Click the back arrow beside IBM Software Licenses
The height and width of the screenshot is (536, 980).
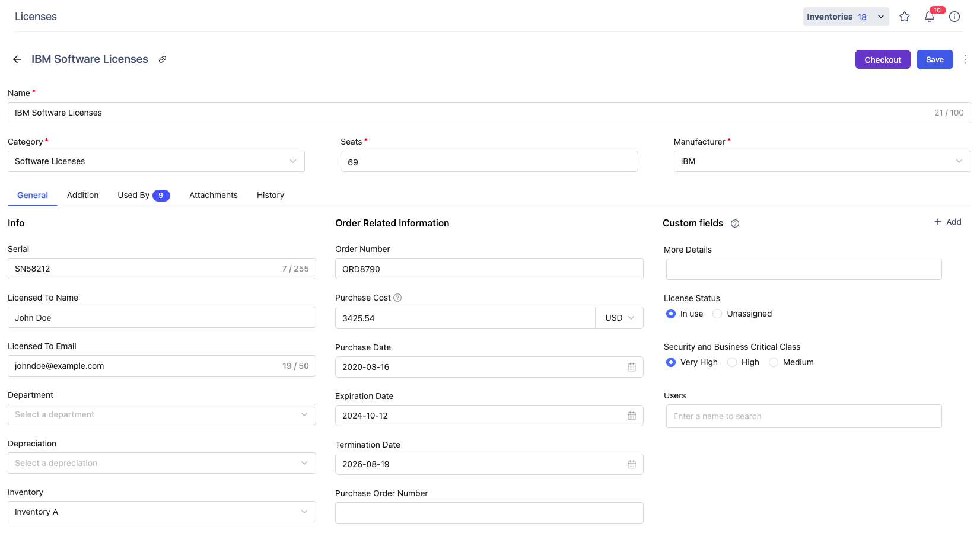[x=17, y=59]
